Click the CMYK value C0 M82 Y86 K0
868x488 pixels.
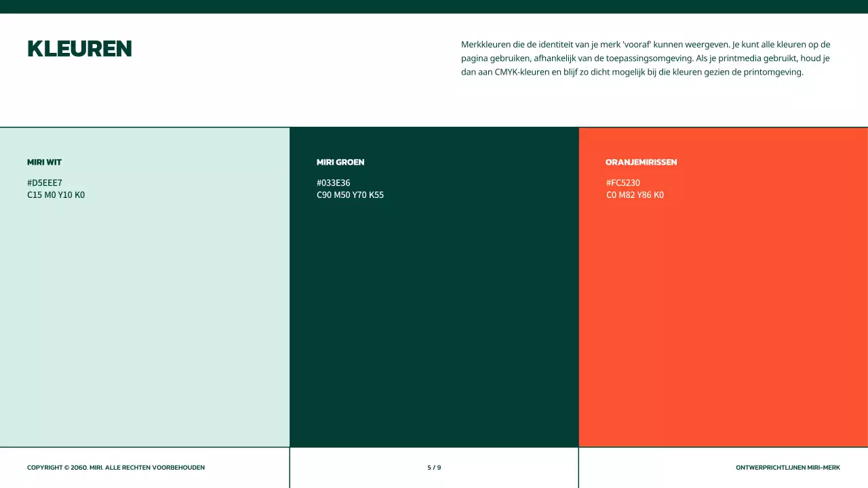(x=635, y=195)
